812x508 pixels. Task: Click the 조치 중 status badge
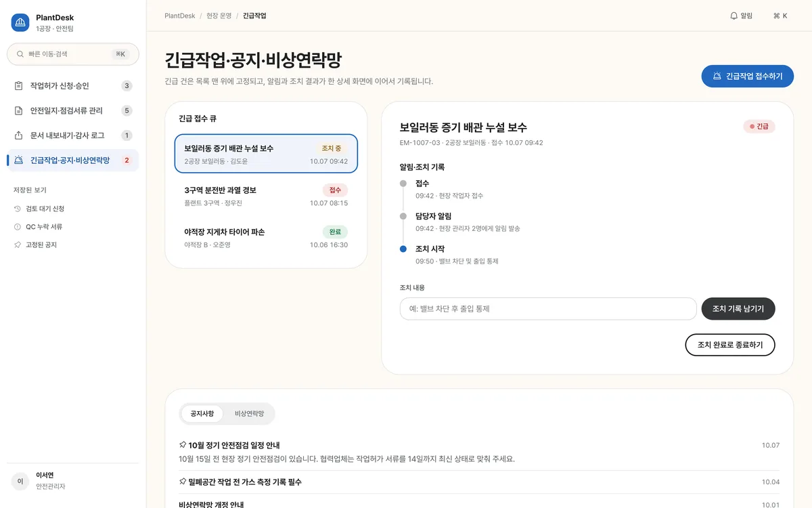point(332,148)
